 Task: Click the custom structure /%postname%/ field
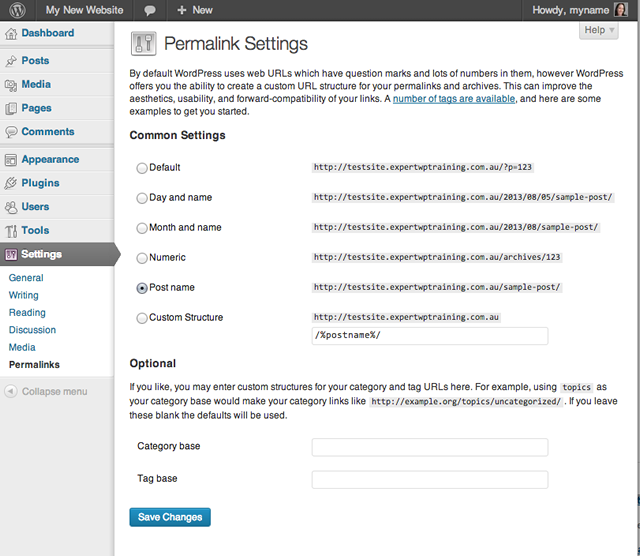tap(430, 336)
